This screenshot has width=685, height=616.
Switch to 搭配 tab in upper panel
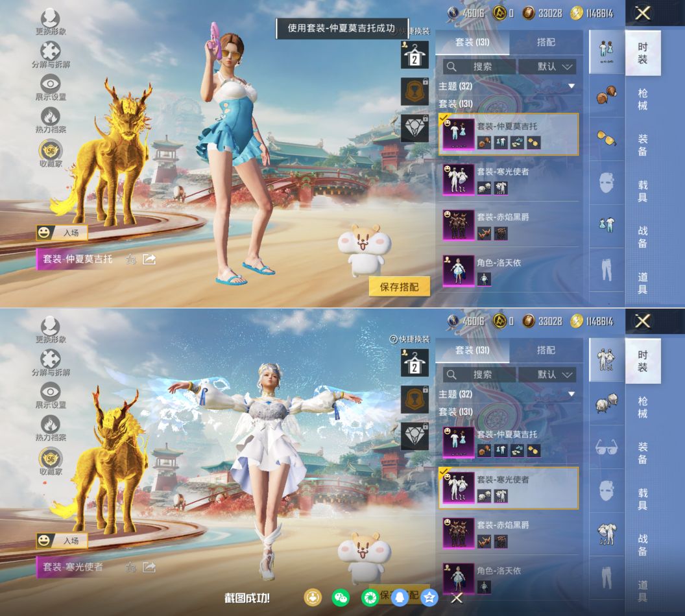[546, 42]
